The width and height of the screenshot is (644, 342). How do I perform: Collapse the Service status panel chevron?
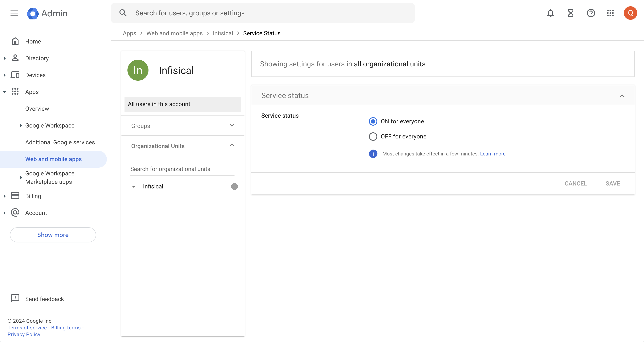pos(622,96)
